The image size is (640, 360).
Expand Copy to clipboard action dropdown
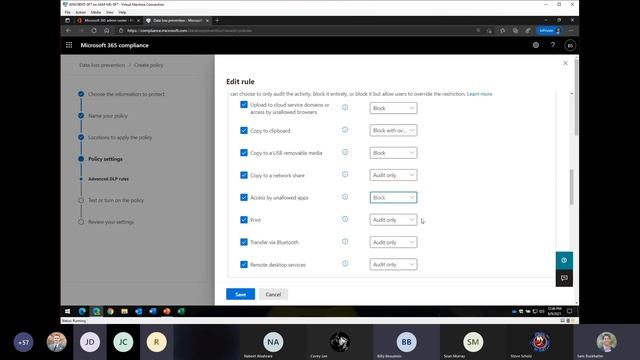tap(393, 130)
